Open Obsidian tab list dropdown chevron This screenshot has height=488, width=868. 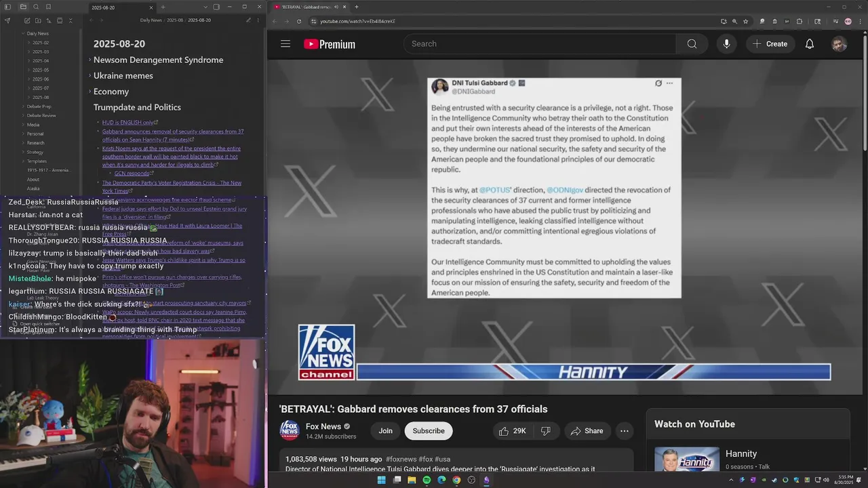204,7
